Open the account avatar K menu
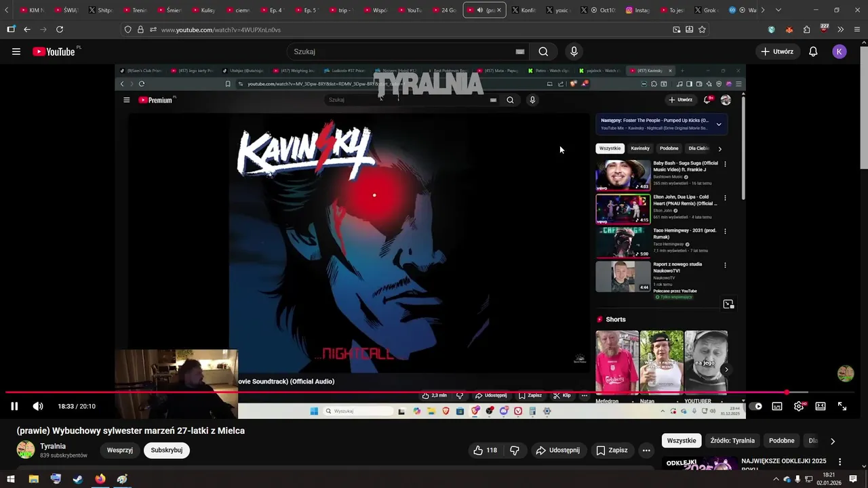Viewport: 868px width, 488px height. [840, 52]
